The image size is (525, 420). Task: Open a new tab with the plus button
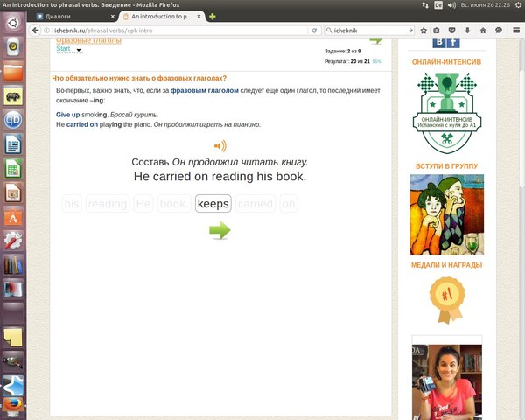tap(213, 16)
